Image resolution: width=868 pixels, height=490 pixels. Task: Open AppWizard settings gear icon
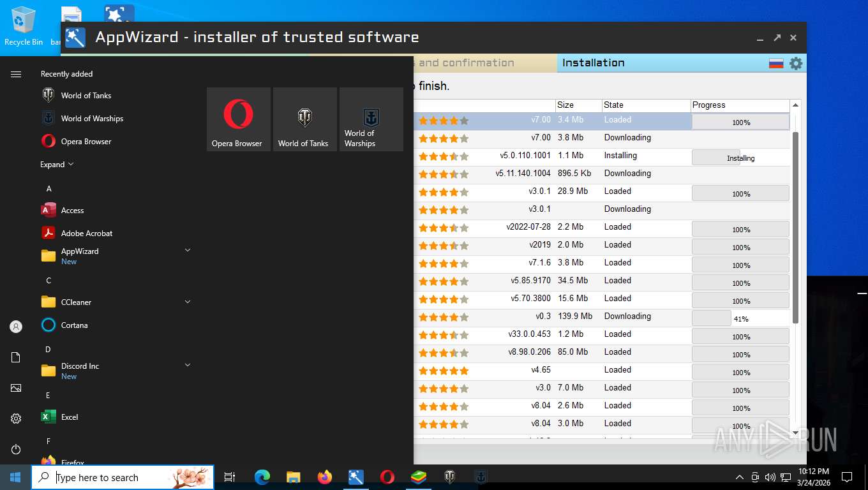click(x=796, y=63)
